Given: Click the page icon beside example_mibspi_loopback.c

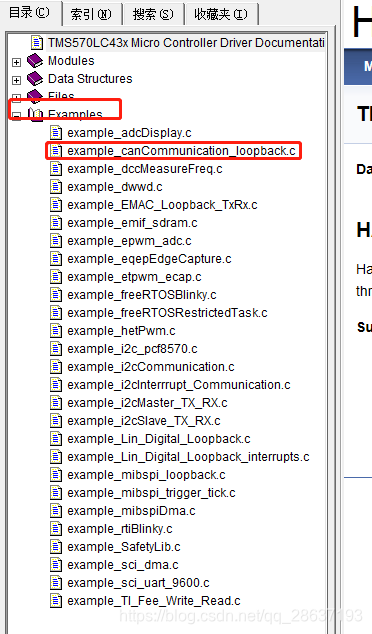Looking at the screenshot, I should tap(56, 475).
